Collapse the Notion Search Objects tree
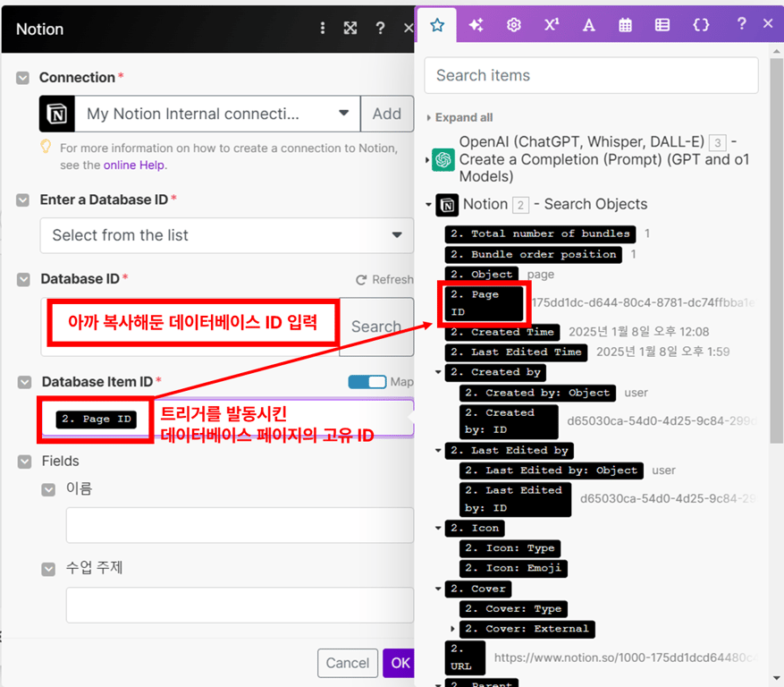Image resolution: width=784 pixels, height=687 pixels. (x=428, y=204)
